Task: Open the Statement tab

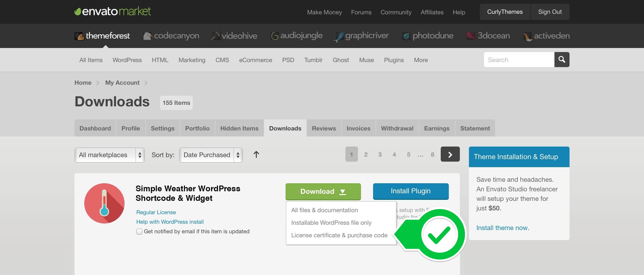Action: point(475,128)
